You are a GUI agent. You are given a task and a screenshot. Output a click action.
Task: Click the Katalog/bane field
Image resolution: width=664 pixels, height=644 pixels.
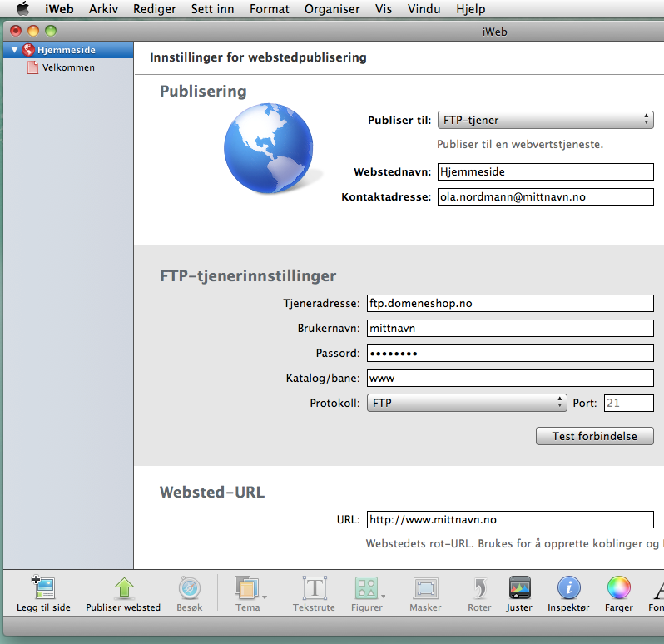coord(510,378)
